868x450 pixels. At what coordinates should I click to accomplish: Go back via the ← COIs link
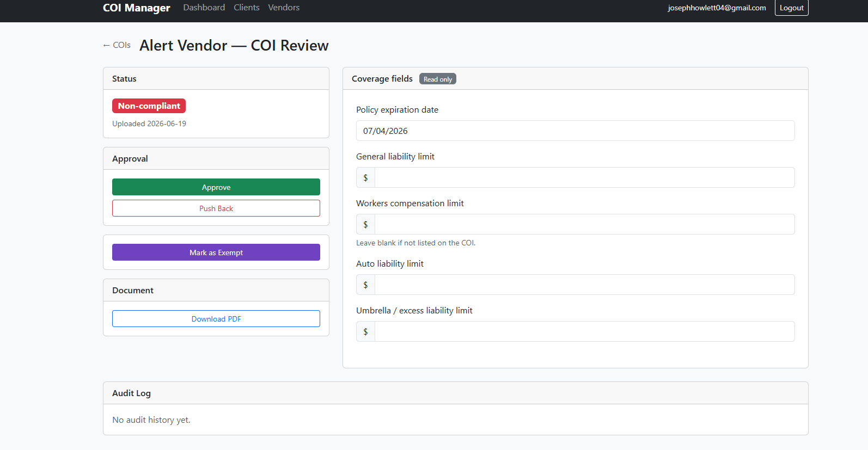click(x=117, y=45)
